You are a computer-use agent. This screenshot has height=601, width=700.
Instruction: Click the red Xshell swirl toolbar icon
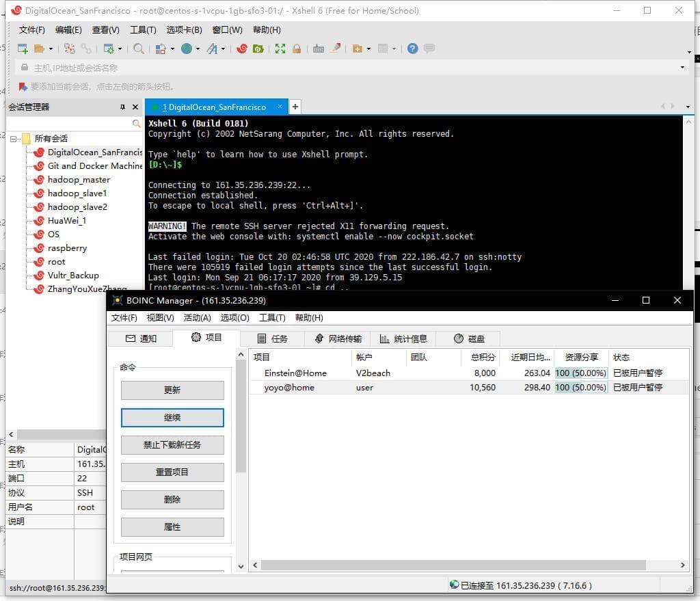click(x=242, y=49)
